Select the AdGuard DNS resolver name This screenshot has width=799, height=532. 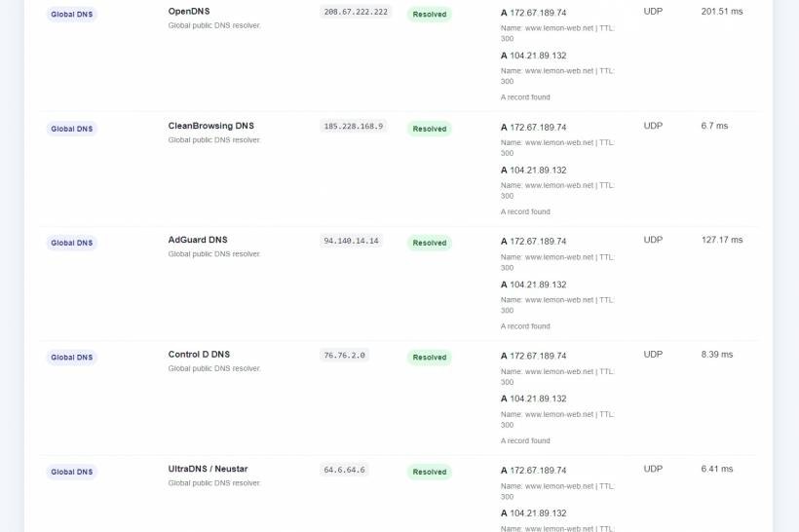click(x=198, y=240)
